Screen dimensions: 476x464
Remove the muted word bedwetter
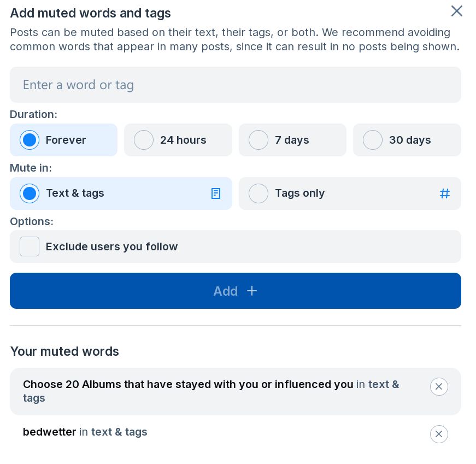[439, 434]
